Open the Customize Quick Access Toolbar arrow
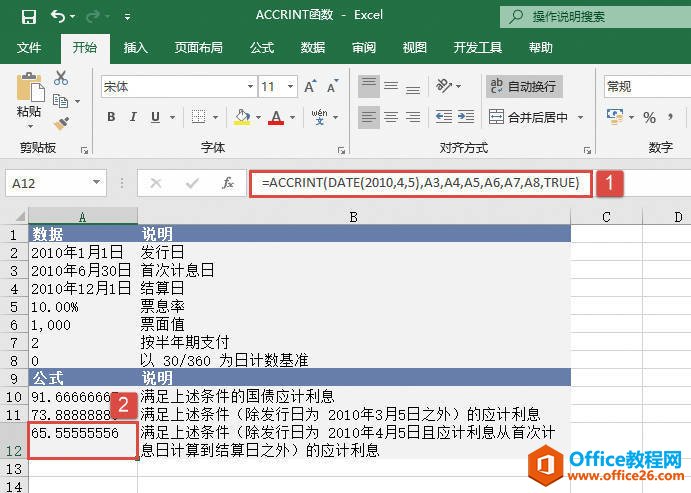 (x=127, y=17)
